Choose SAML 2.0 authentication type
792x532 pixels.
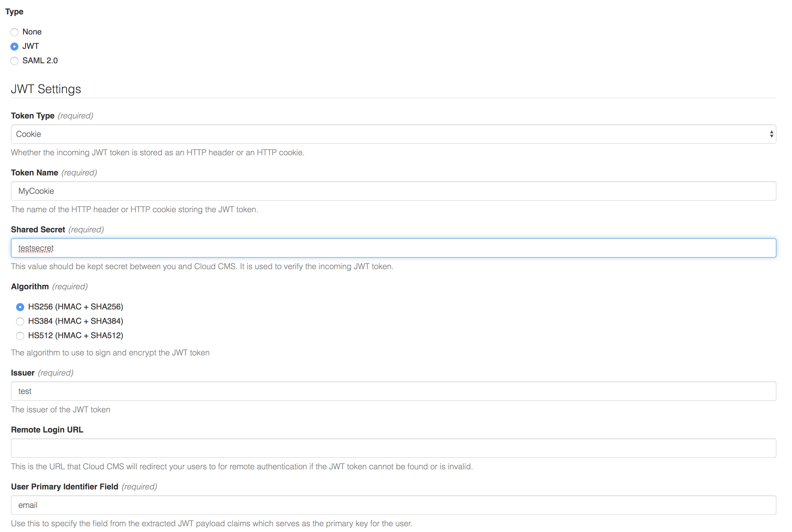14,61
